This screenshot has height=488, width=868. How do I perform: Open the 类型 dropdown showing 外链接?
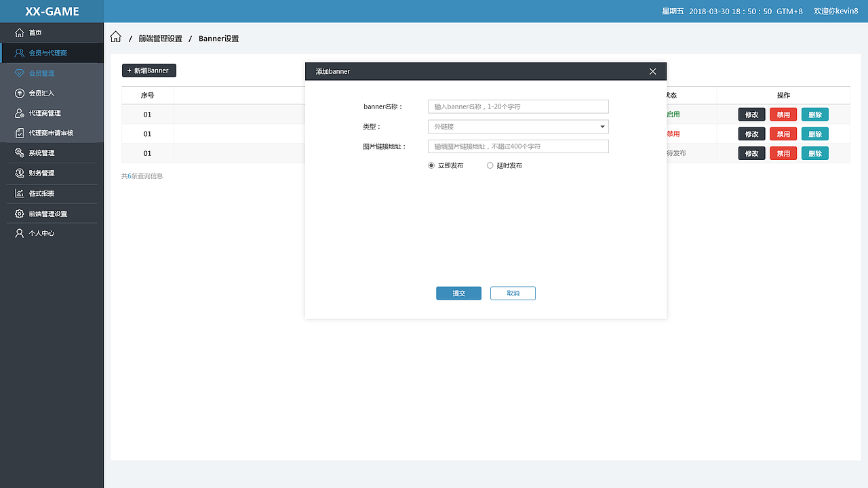(x=518, y=127)
